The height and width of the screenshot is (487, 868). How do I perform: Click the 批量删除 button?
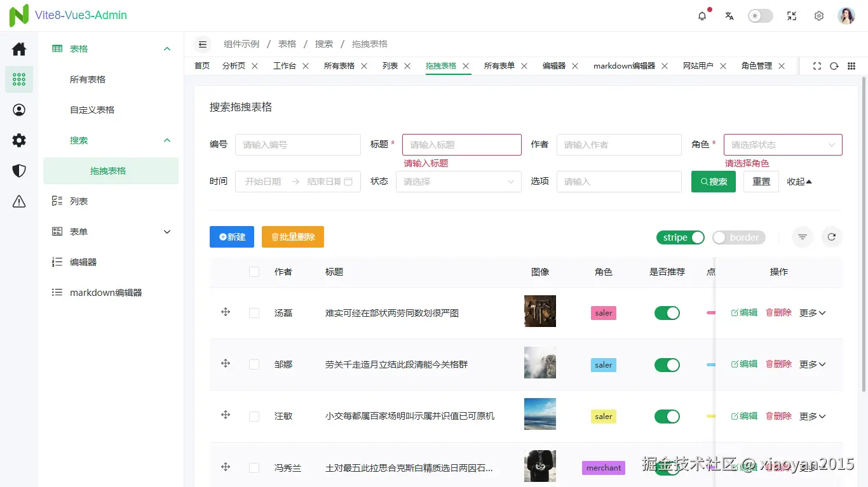tap(293, 237)
